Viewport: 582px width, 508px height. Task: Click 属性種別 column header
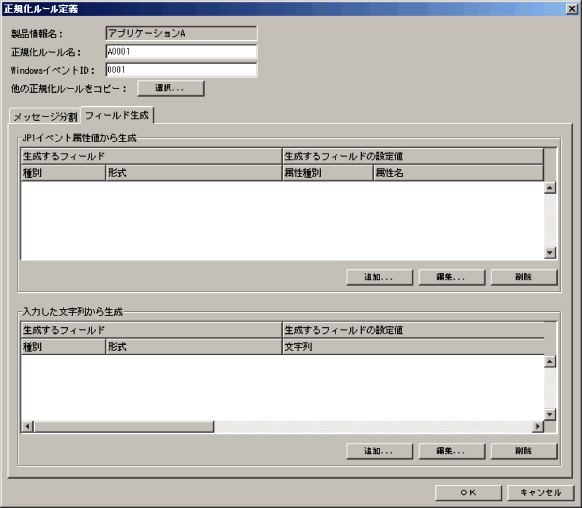(x=328, y=173)
